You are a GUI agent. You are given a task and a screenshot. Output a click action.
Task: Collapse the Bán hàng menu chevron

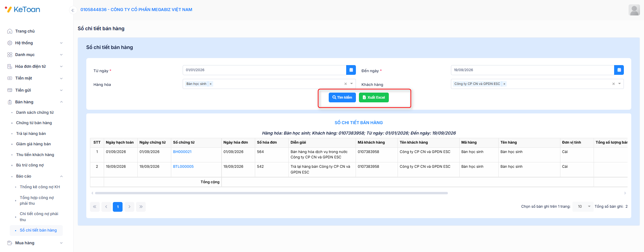pos(61,102)
